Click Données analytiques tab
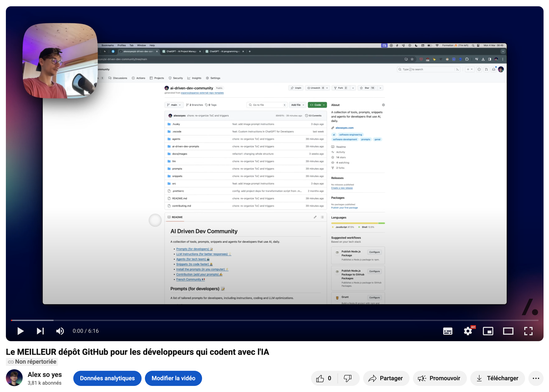Screen dimensions: 549x392 (107, 378)
